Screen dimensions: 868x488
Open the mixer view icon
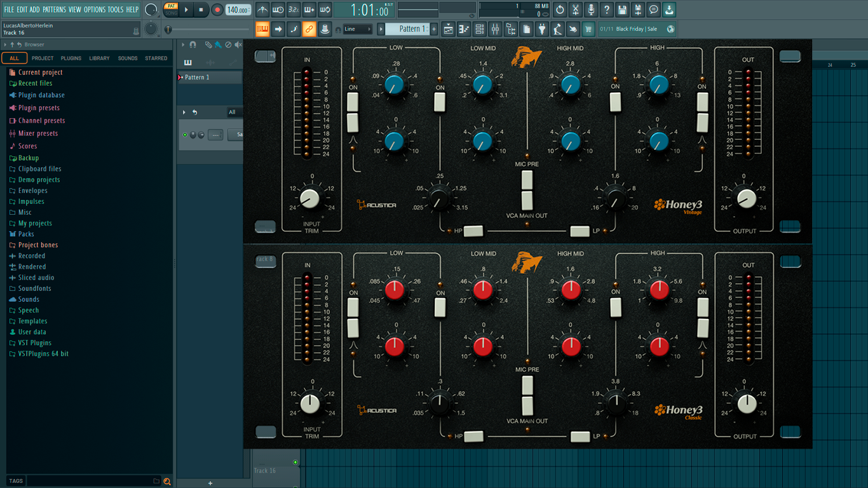pos(495,29)
